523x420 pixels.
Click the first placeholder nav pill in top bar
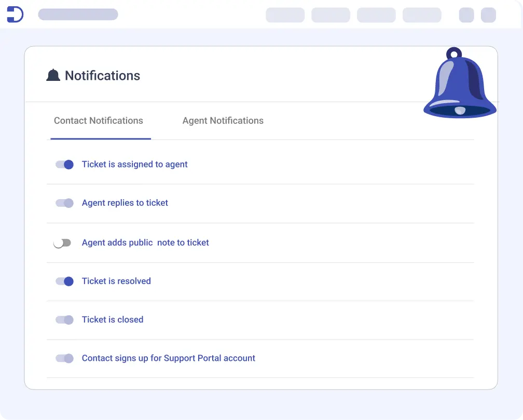pos(285,15)
